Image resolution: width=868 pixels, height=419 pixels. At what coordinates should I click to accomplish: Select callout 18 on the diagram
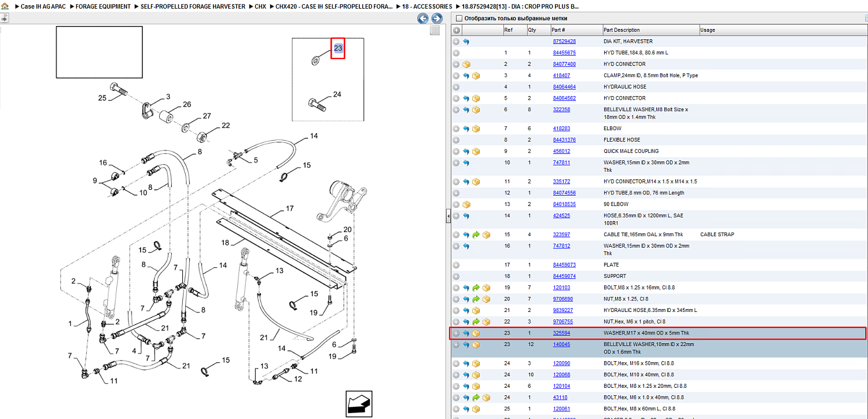point(225,242)
